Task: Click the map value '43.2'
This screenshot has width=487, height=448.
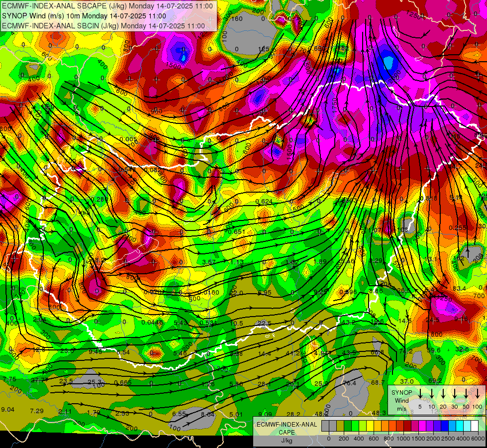Action: coord(348,322)
